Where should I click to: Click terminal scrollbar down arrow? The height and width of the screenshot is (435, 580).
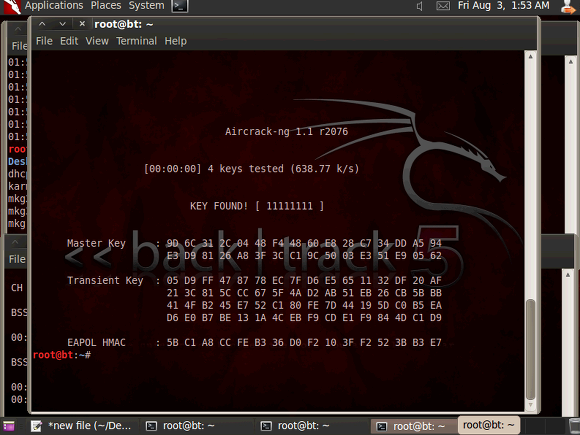pos(530,405)
